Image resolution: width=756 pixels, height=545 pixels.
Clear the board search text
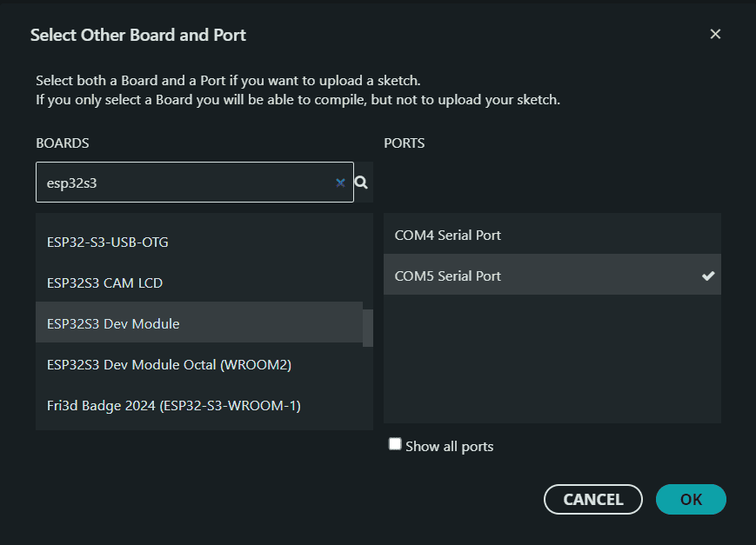(x=340, y=183)
